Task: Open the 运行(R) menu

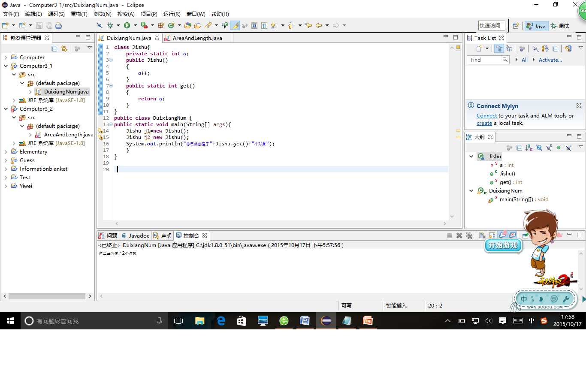Action: 172,14
